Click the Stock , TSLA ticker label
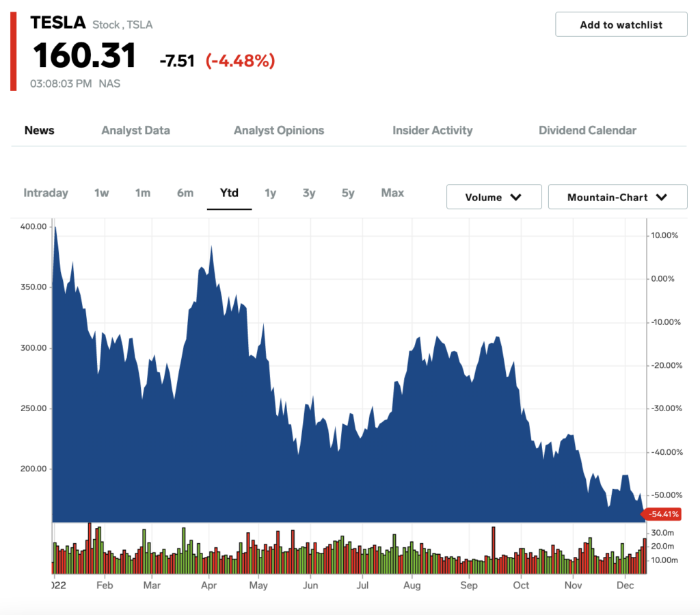Viewport: 700px width, 615px height. tap(122, 25)
